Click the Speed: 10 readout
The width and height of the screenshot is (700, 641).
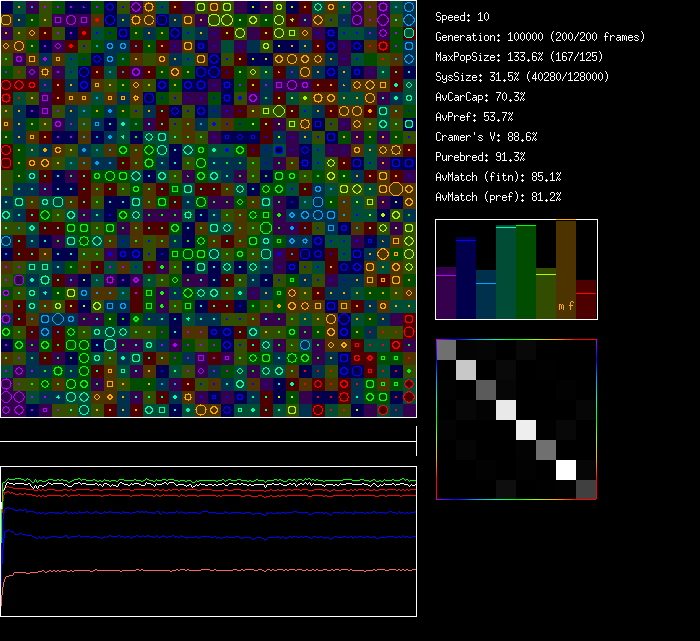coord(463,17)
